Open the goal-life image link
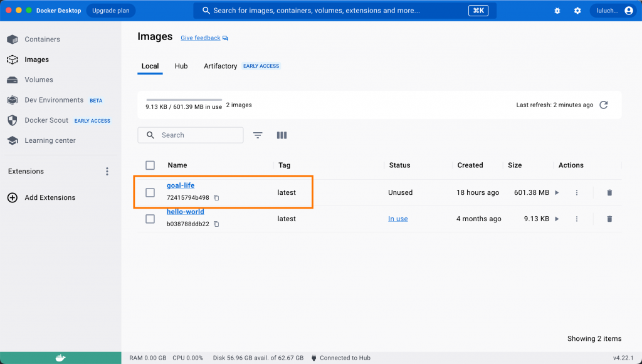Image resolution: width=642 pixels, height=364 pixels. pyautogui.click(x=181, y=185)
